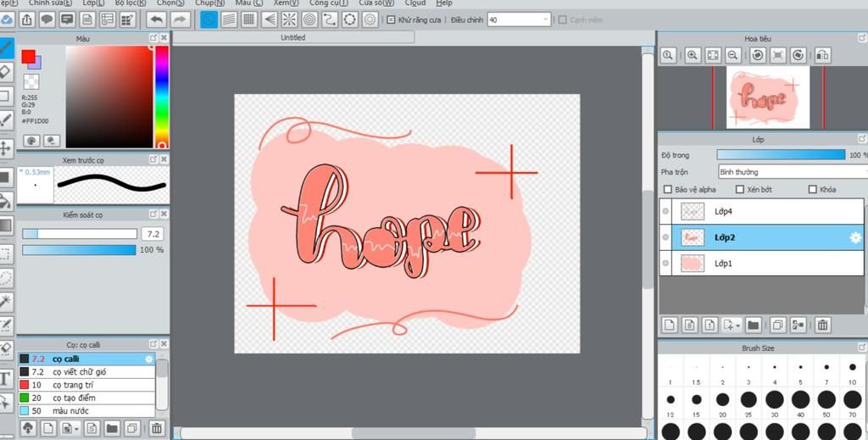Click the speech bubble comment icon

point(47,20)
